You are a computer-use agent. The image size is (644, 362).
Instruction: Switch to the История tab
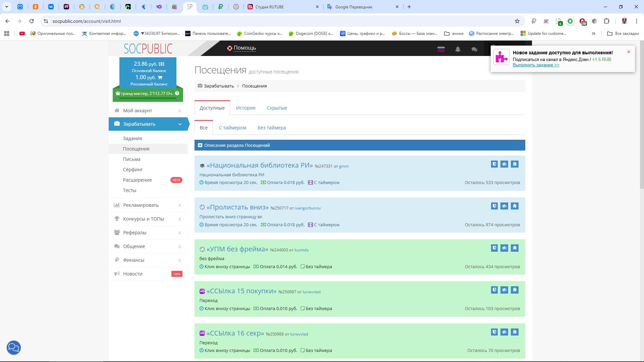(246, 108)
